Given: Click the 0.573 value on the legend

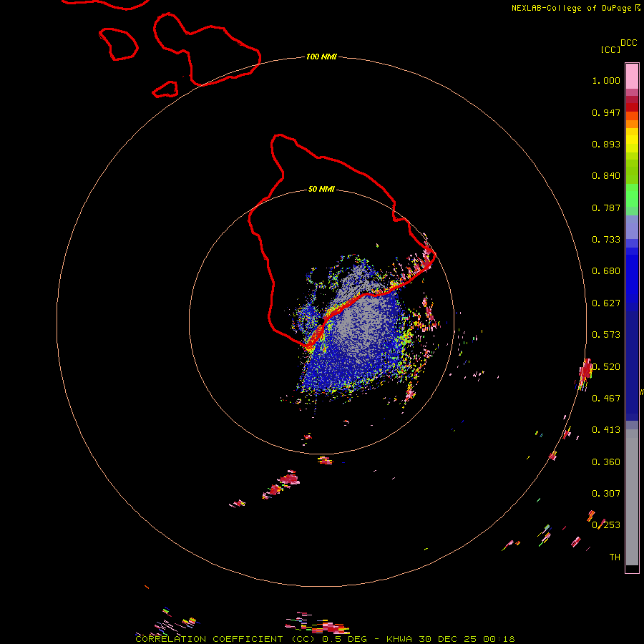Looking at the screenshot, I should (x=606, y=335).
